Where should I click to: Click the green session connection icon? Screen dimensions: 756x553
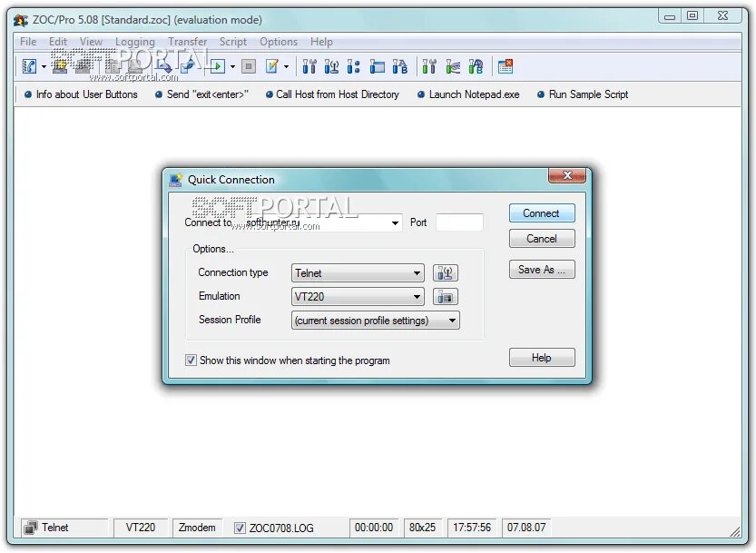coord(452,66)
